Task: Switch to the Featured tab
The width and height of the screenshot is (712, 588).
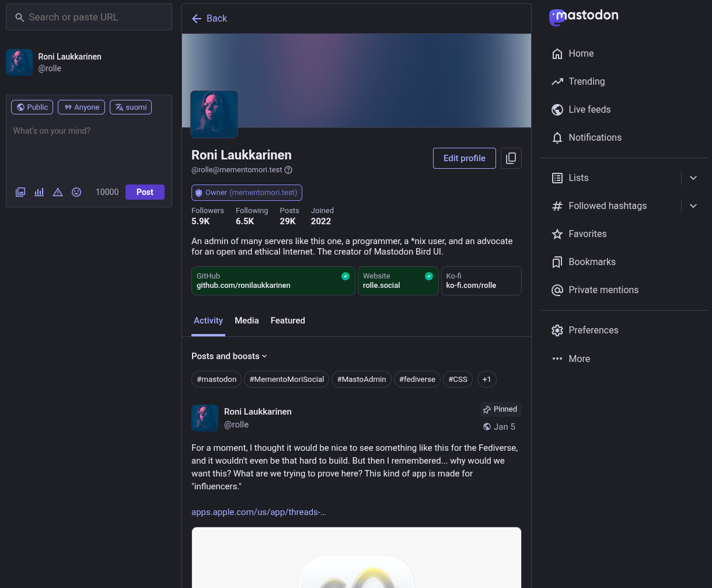Action: pyautogui.click(x=288, y=321)
